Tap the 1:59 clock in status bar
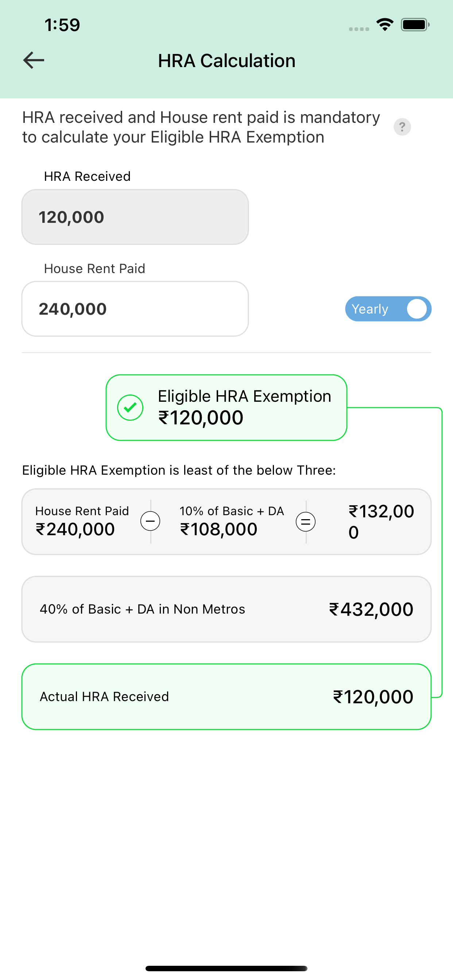 point(62,25)
